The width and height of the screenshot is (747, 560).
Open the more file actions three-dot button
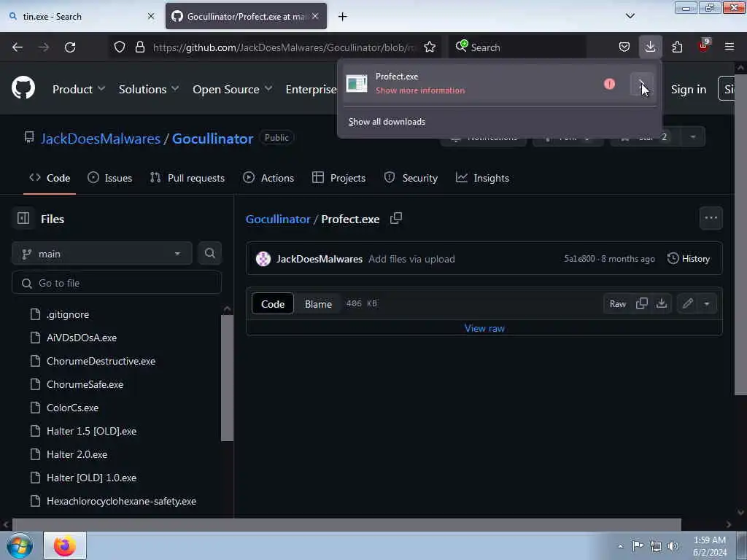(x=711, y=218)
